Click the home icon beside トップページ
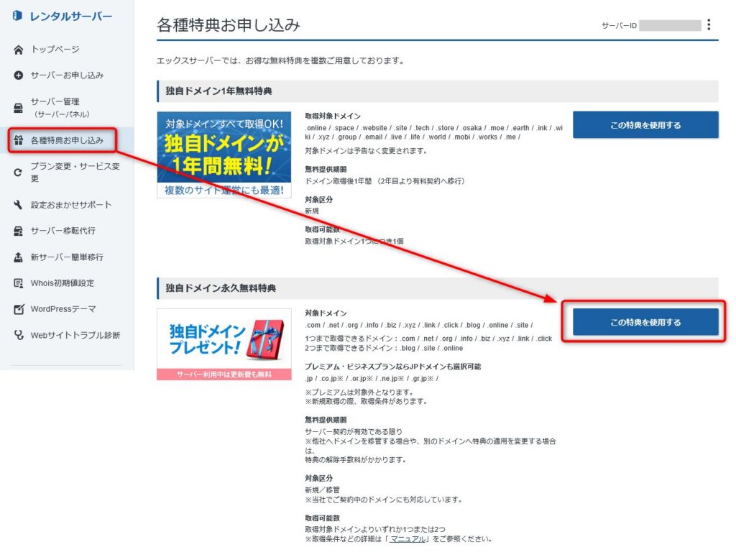 [19, 50]
